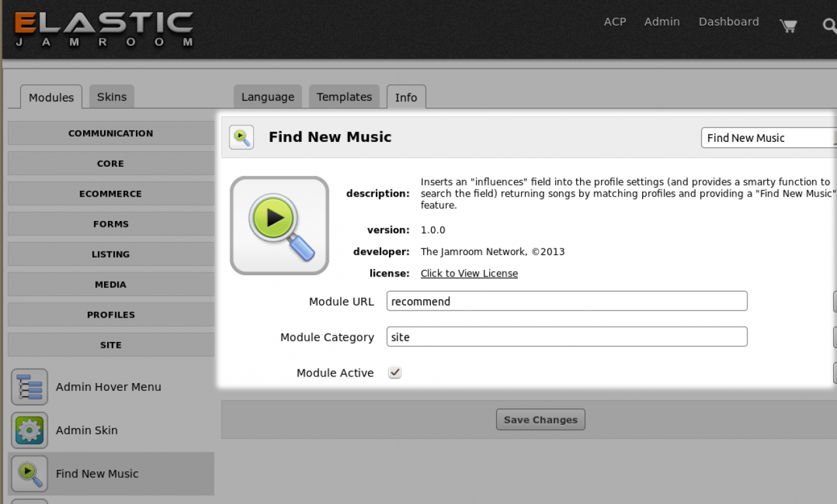
Task: Expand the Forms category
Action: (111, 224)
